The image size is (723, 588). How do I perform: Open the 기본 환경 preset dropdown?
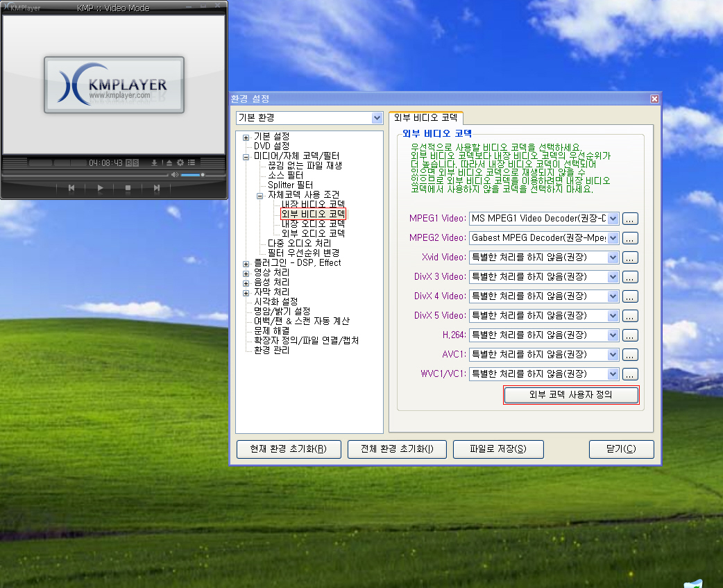pos(377,118)
